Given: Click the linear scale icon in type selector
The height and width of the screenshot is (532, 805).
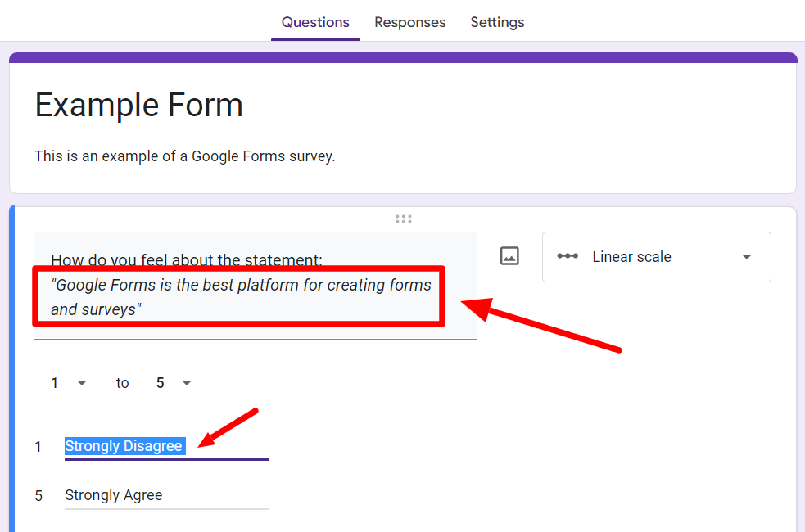Looking at the screenshot, I should (x=568, y=256).
